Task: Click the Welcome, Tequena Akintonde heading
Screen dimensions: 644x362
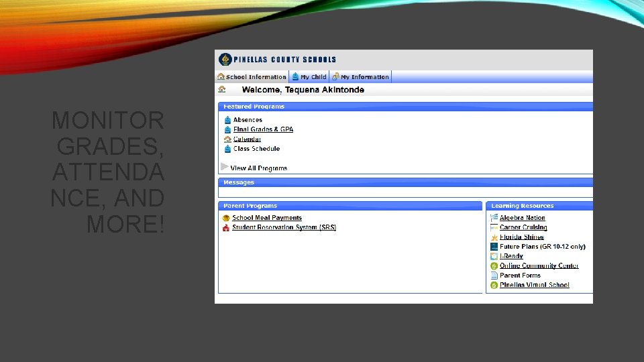Action: pos(303,90)
